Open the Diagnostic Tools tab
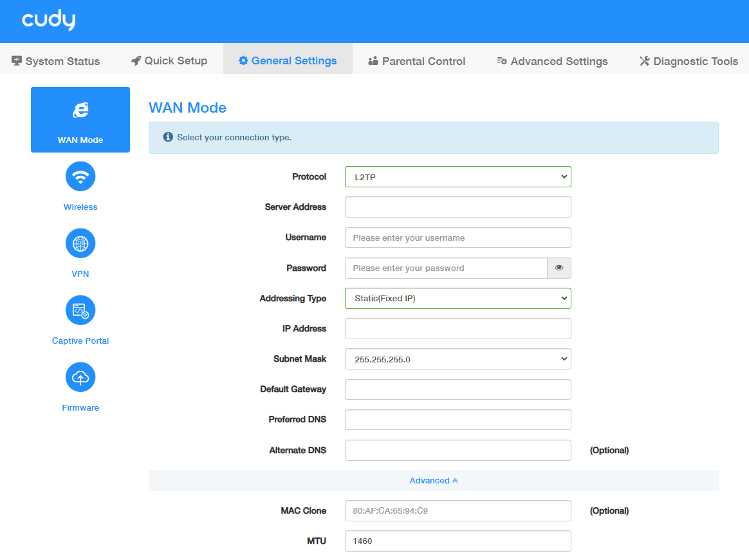Viewport: 749px width, 560px height. pyautogui.click(x=688, y=61)
